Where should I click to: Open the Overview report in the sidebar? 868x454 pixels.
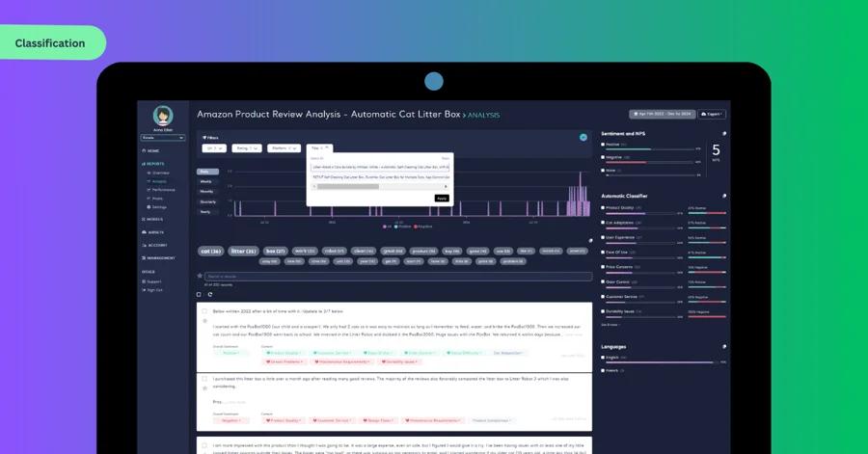(158, 174)
